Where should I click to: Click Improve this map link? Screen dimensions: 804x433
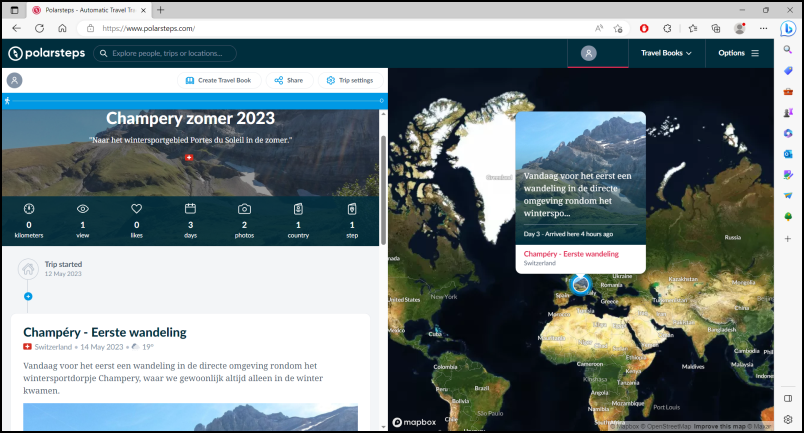point(719,426)
